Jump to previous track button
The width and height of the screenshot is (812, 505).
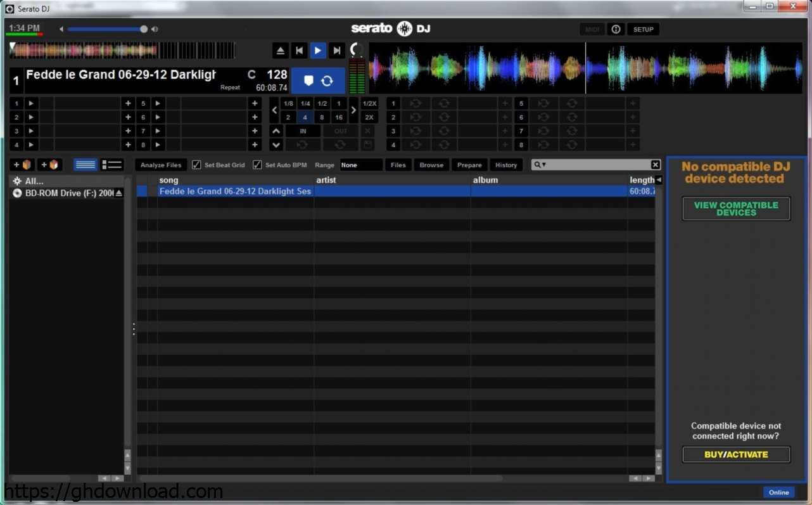point(299,51)
